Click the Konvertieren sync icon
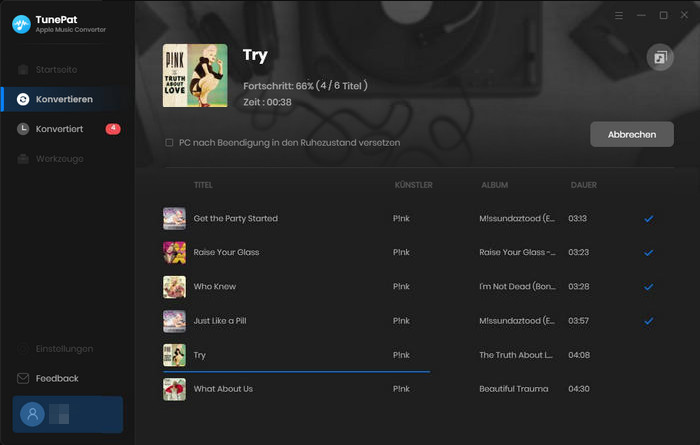The image size is (700, 445). [x=23, y=99]
